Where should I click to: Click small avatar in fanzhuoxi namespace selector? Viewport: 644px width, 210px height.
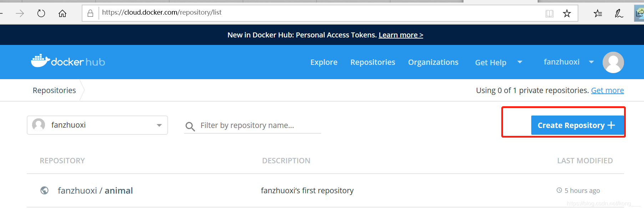39,125
